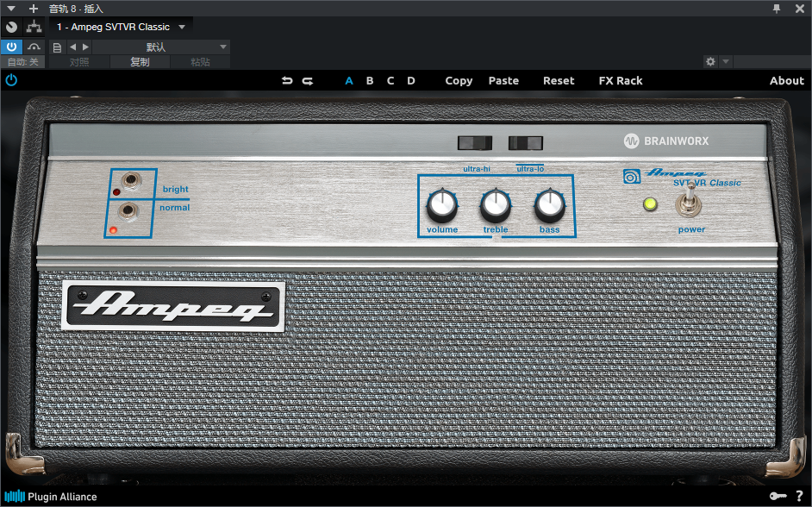Toggle the blue activate power button

click(11, 47)
